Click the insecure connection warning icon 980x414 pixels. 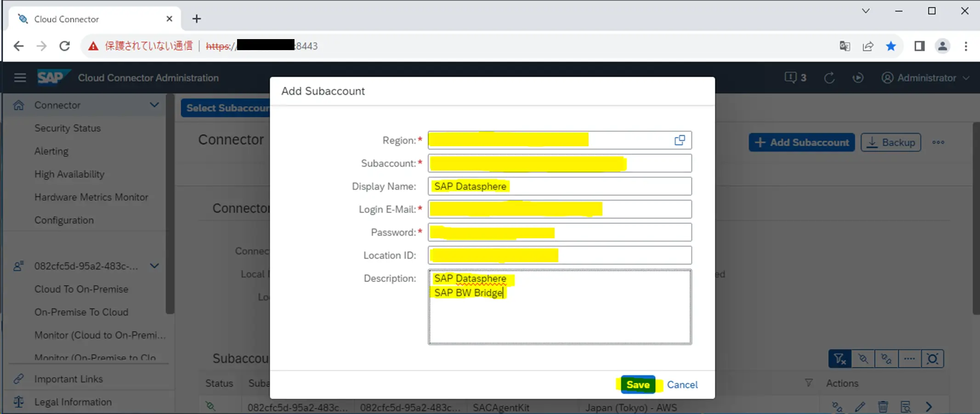tap(93, 46)
